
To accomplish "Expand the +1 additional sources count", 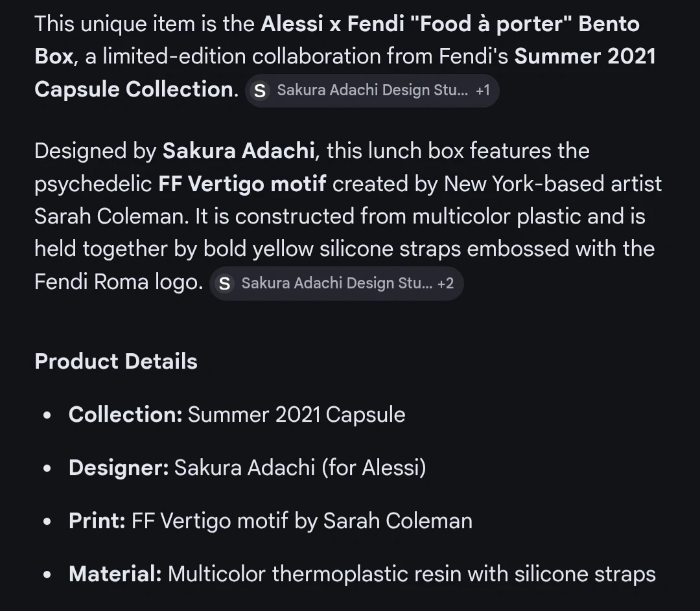I will pos(483,90).
